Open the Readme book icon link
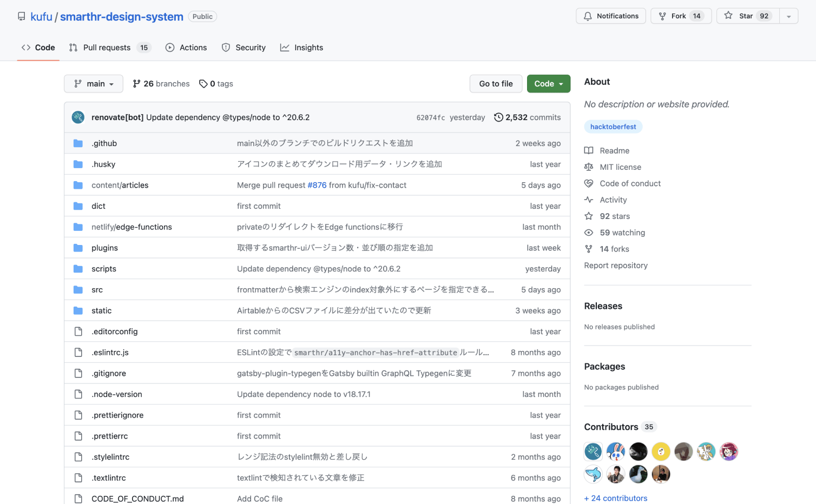The width and height of the screenshot is (816, 504). point(589,150)
